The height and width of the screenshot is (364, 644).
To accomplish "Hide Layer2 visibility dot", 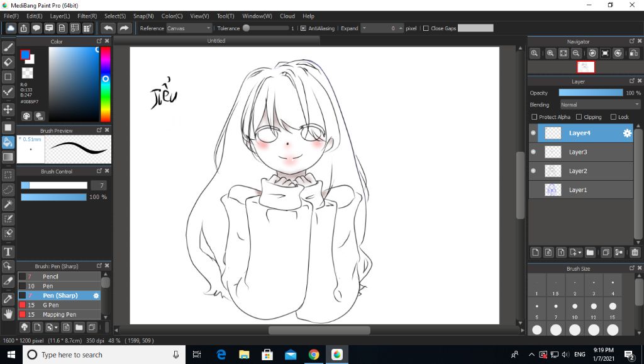I will (x=533, y=171).
